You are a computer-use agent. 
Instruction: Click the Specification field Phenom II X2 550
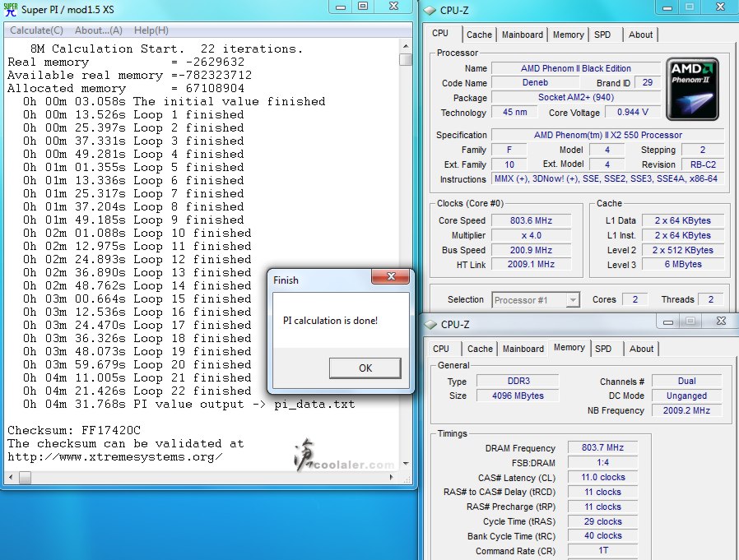(x=607, y=135)
